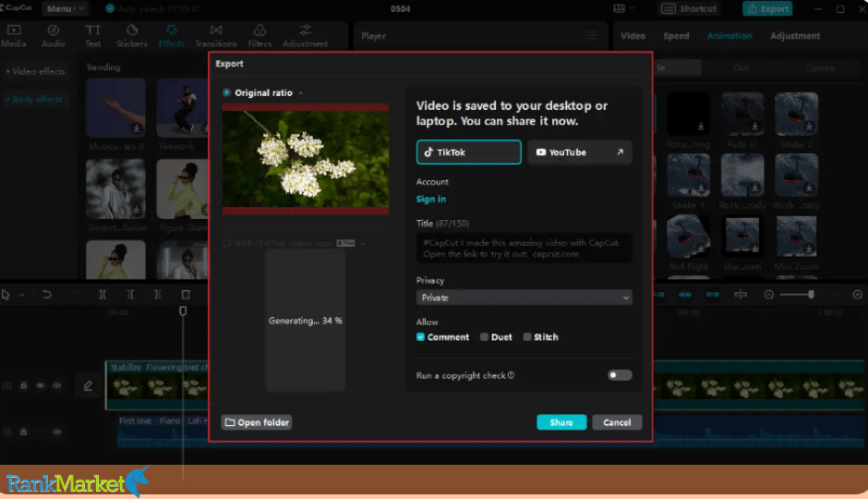
Task: Open the Media panel
Action: 14,36
